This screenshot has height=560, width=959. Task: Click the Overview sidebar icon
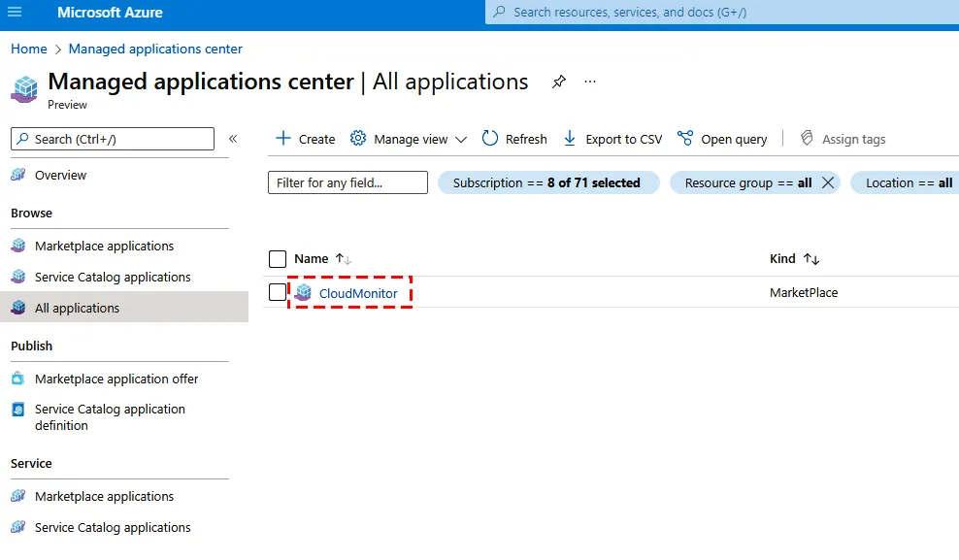pos(18,175)
